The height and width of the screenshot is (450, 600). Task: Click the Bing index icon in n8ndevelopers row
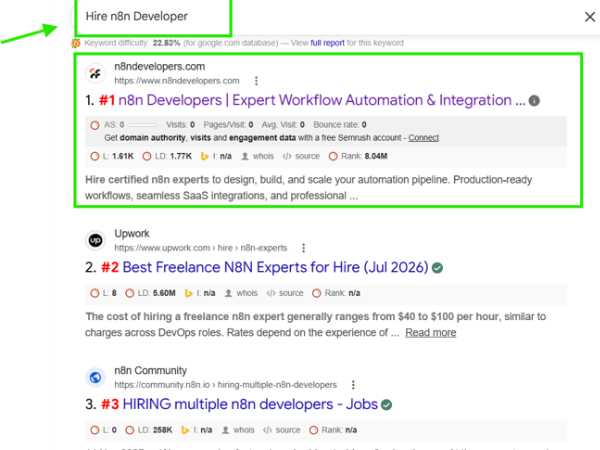(x=204, y=156)
